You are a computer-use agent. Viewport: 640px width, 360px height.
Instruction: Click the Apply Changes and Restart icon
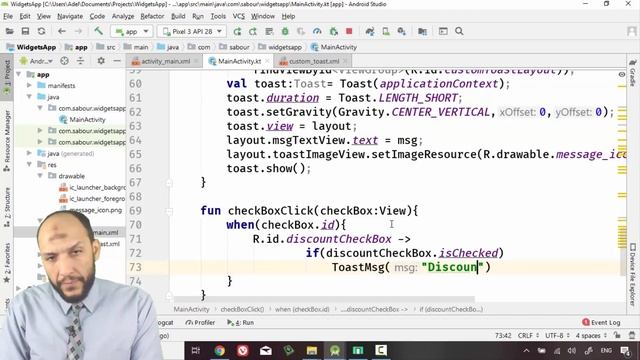click(253, 31)
